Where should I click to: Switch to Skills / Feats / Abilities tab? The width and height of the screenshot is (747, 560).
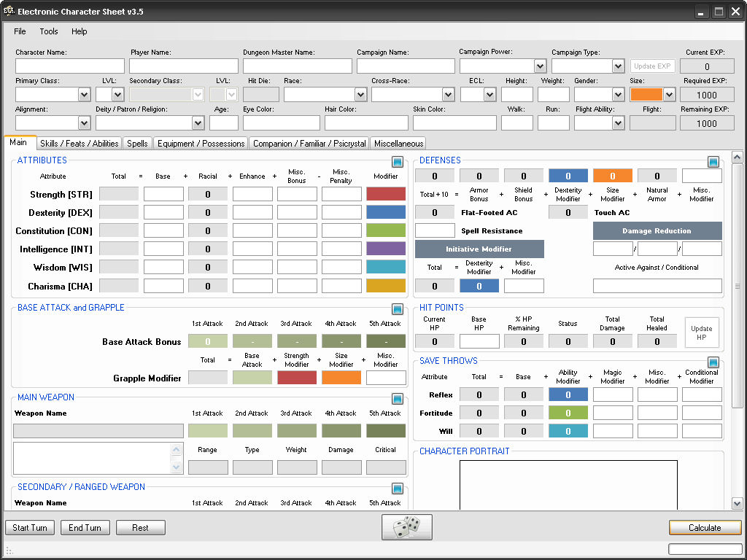click(x=79, y=144)
